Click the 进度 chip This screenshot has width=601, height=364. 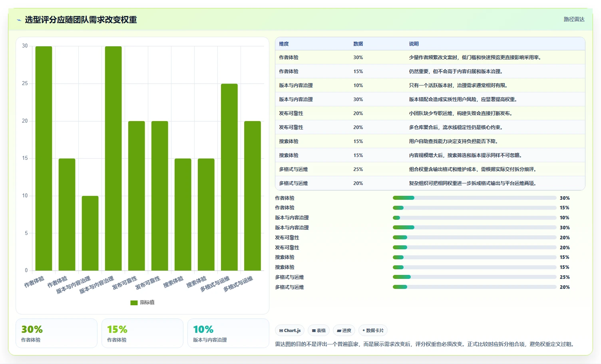344,330
